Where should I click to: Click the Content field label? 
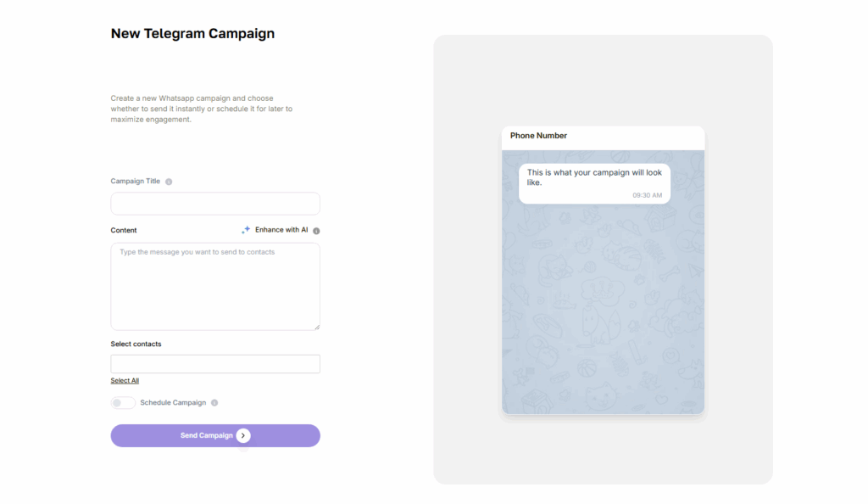[124, 231]
